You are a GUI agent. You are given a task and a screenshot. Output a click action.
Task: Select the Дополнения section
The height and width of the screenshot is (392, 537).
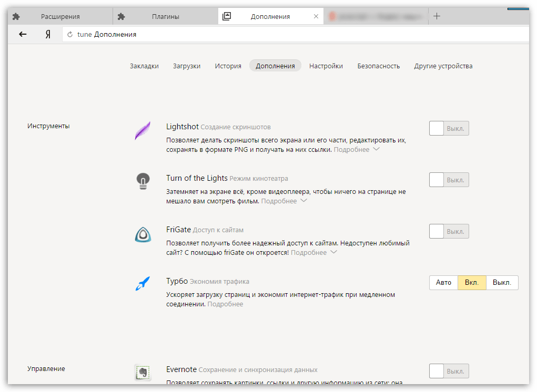point(276,66)
